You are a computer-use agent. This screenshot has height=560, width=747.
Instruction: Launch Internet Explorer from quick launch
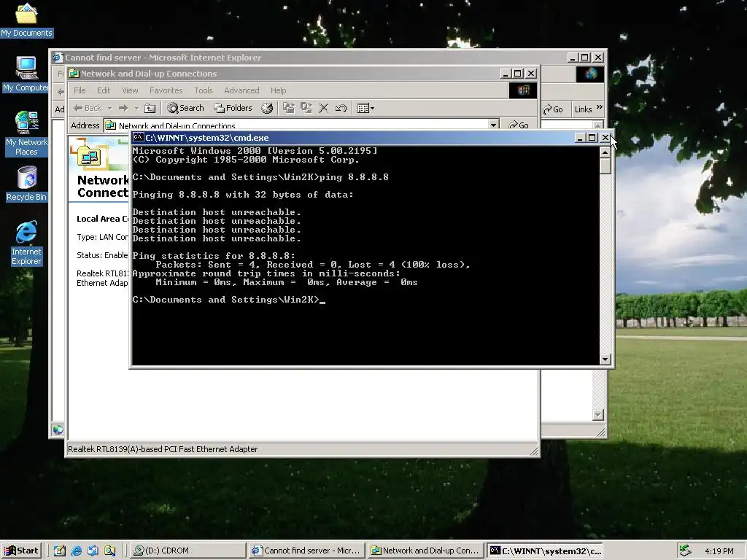tap(76, 551)
